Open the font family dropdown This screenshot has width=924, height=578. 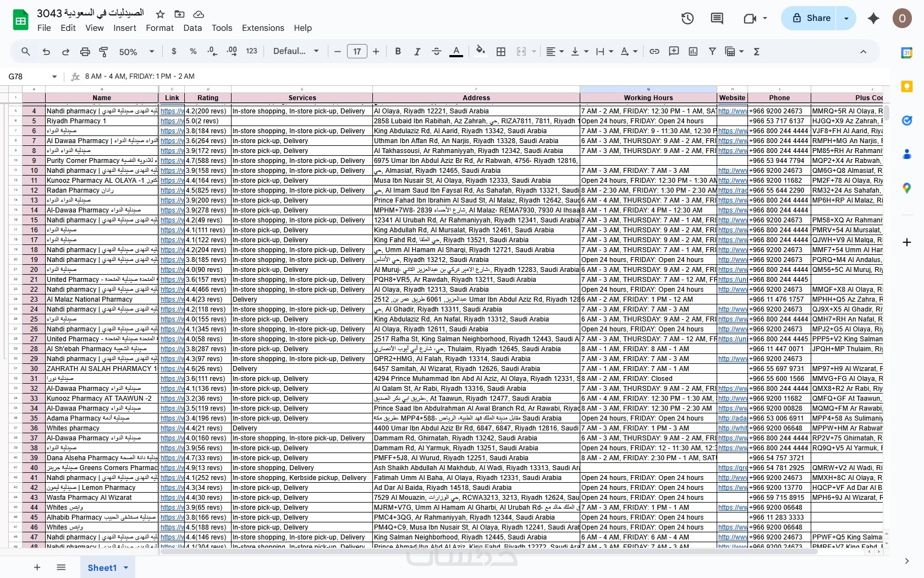pyautogui.click(x=296, y=51)
